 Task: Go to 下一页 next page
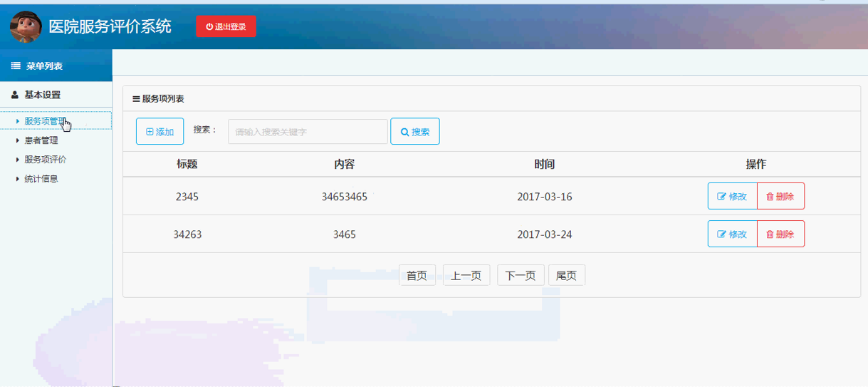[521, 275]
